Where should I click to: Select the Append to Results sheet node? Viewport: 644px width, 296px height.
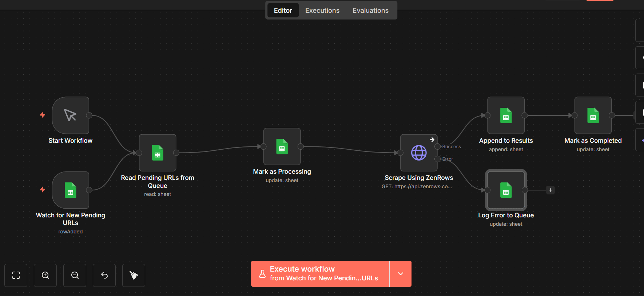[506, 115]
